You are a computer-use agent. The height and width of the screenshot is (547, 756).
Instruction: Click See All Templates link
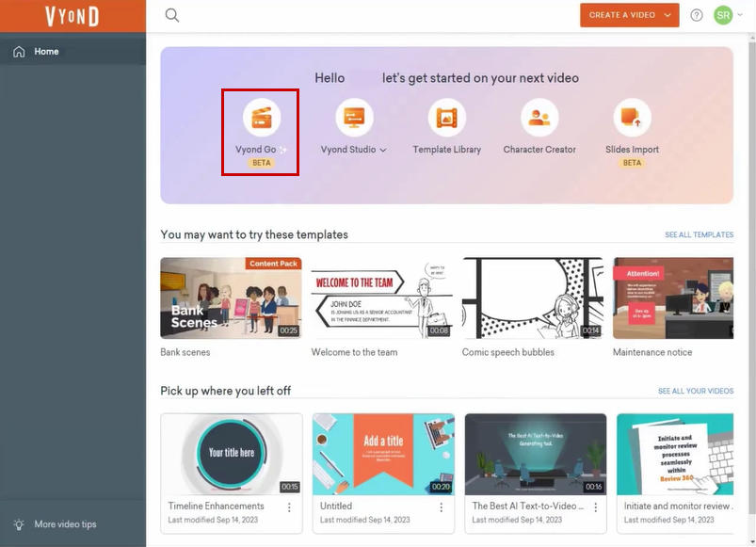click(x=699, y=235)
